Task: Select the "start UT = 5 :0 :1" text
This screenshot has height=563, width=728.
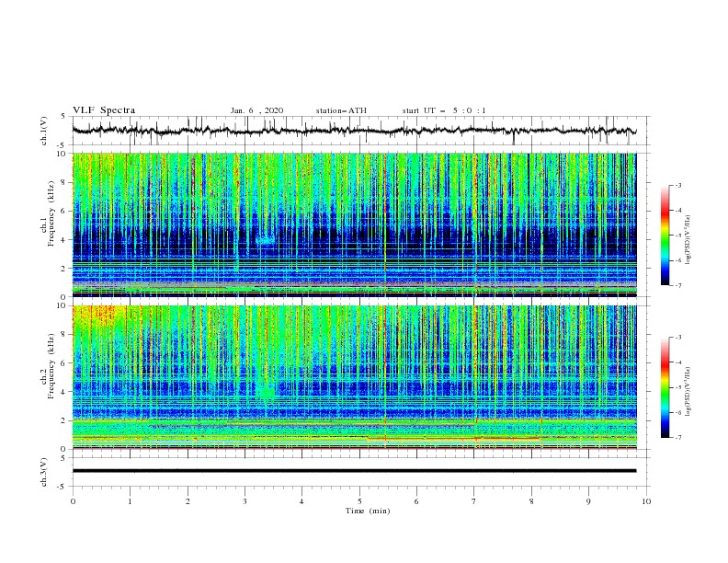Action: (x=444, y=110)
